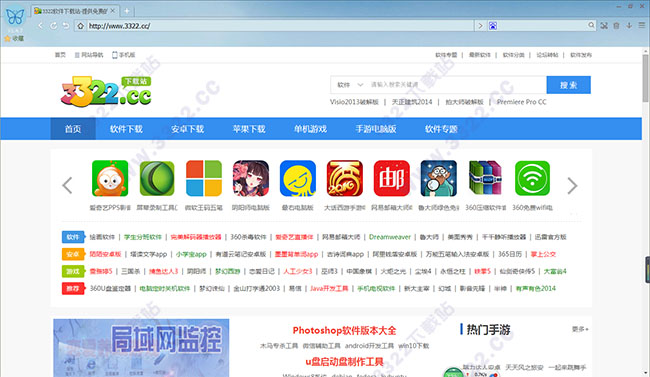Screen dimensions: 650x377
Task: Open the 365日历 link
Action: [510, 254]
